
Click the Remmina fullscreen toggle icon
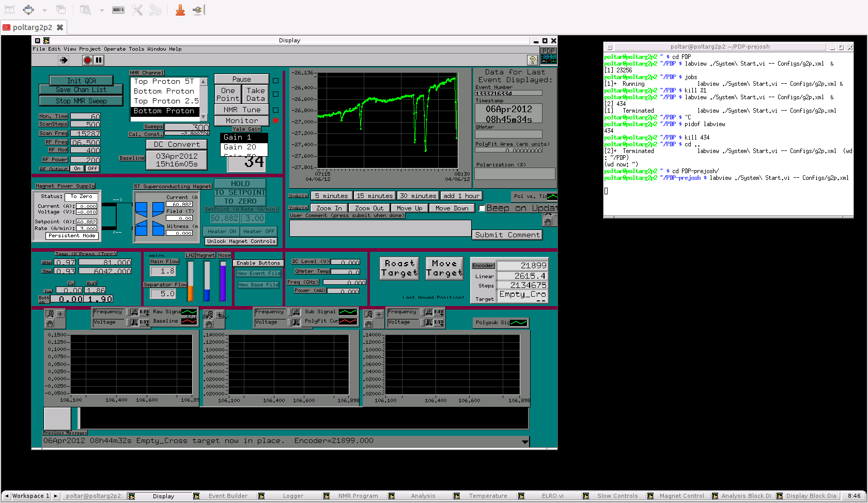28,10
